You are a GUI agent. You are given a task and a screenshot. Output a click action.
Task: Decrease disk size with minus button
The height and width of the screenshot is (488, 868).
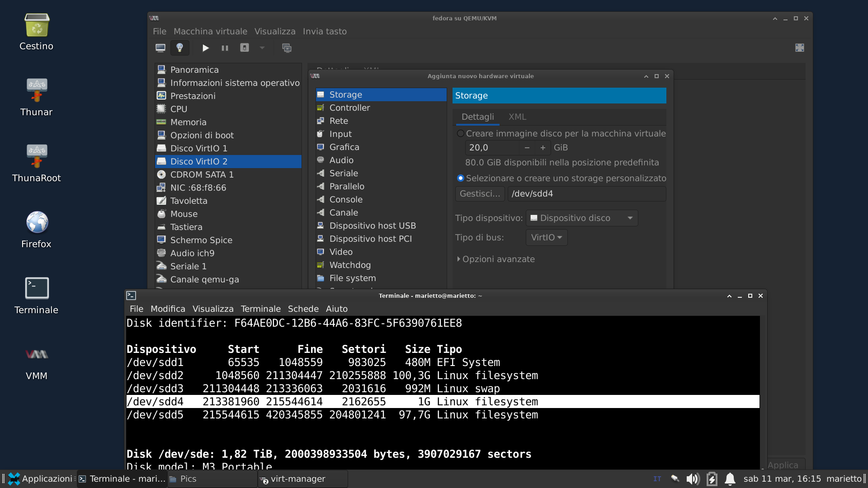pyautogui.click(x=527, y=148)
